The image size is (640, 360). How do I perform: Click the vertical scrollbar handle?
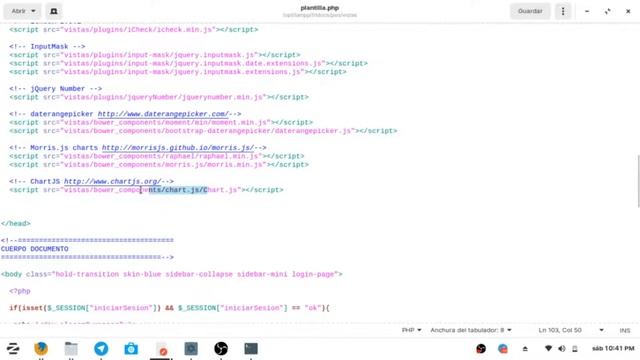coord(638,181)
